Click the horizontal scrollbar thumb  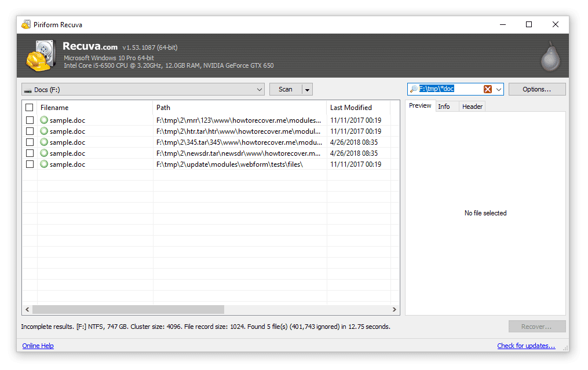[128, 310]
